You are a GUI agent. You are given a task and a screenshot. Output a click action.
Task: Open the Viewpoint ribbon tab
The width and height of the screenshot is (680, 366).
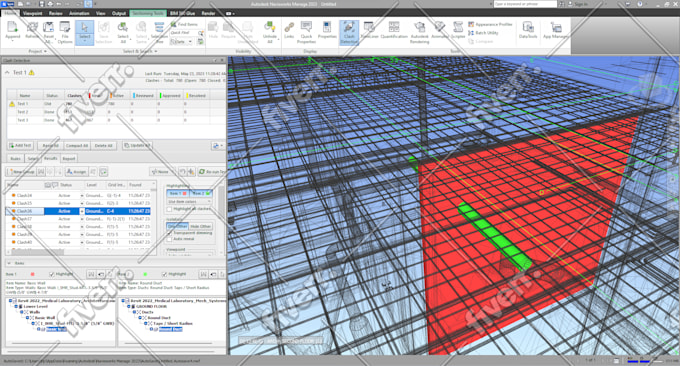tap(33, 13)
